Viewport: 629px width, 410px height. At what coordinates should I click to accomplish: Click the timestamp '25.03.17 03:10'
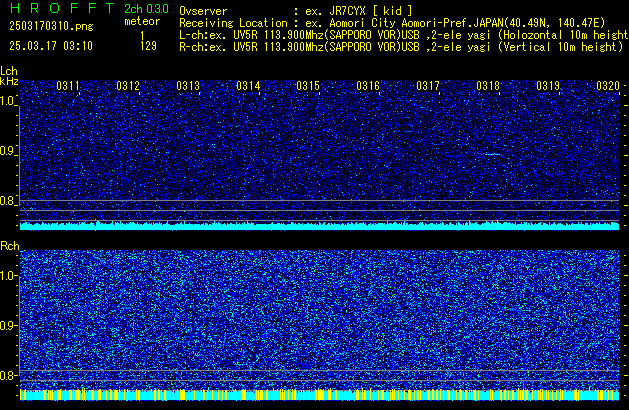click(x=51, y=46)
